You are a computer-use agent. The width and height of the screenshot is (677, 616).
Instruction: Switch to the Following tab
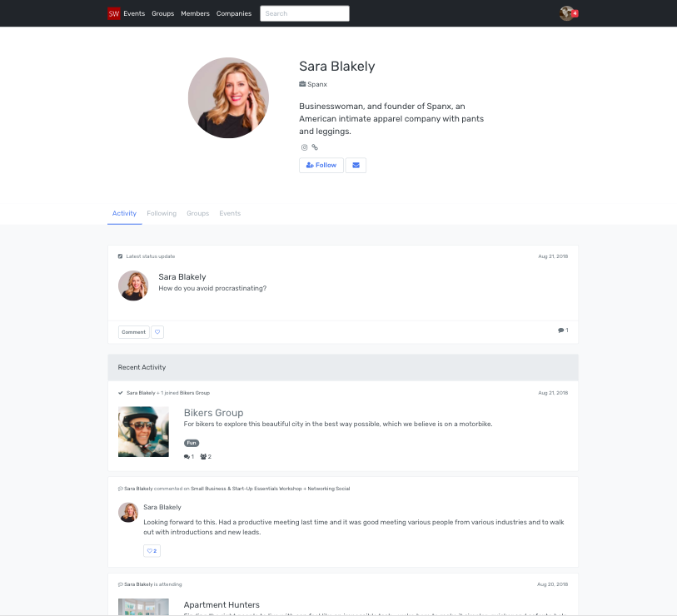point(162,213)
